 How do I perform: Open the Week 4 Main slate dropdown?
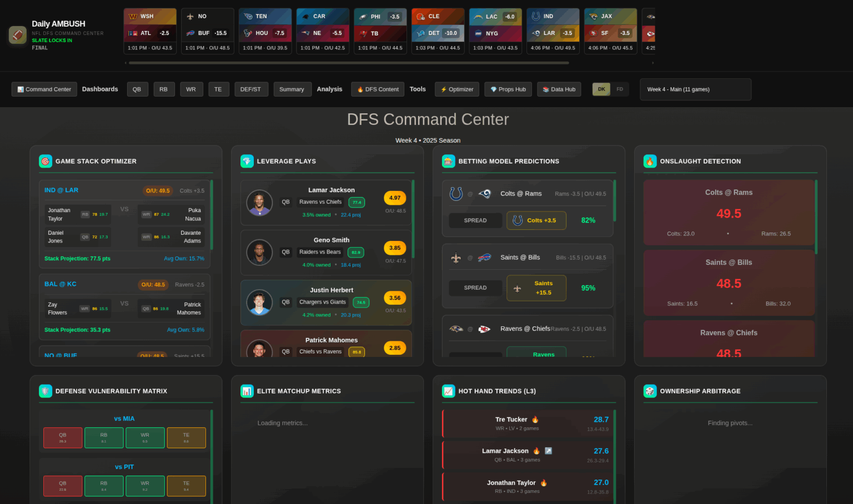click(695, 89)
